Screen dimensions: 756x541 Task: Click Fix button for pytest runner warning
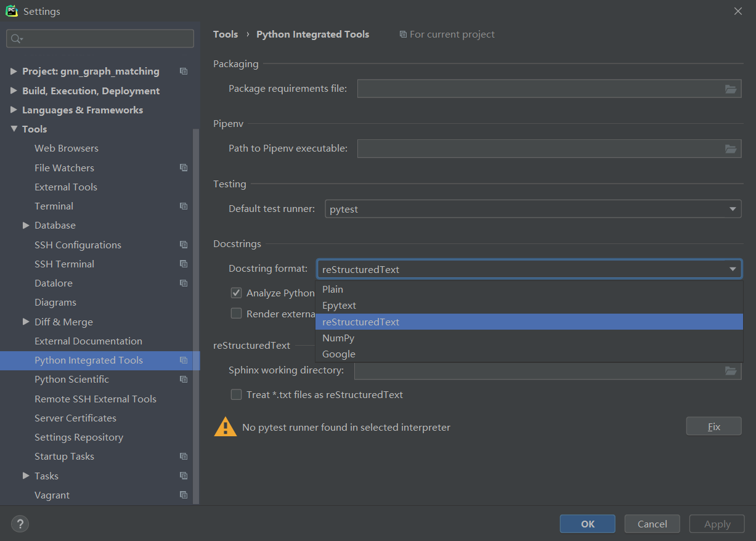coord(713,426)
